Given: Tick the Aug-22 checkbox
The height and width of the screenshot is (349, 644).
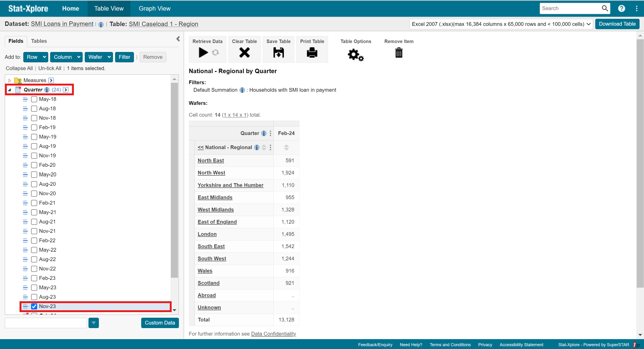Looking at the screenshot, I should [34, 259].
